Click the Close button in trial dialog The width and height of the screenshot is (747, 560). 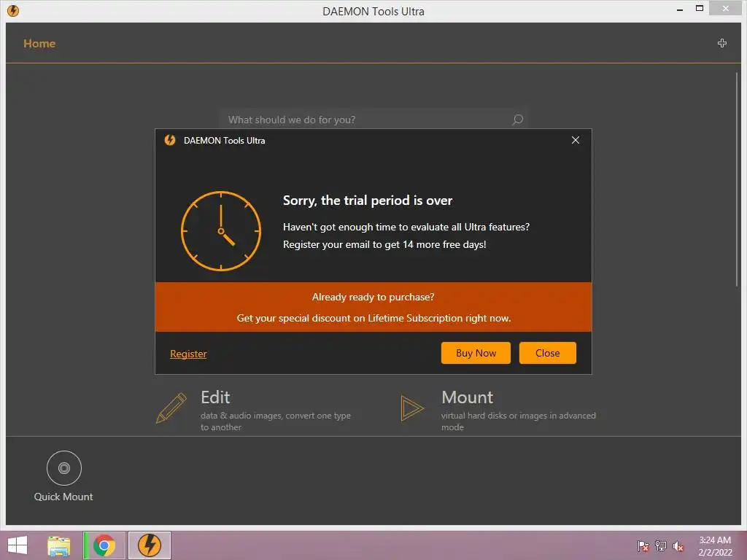(547, 353)
